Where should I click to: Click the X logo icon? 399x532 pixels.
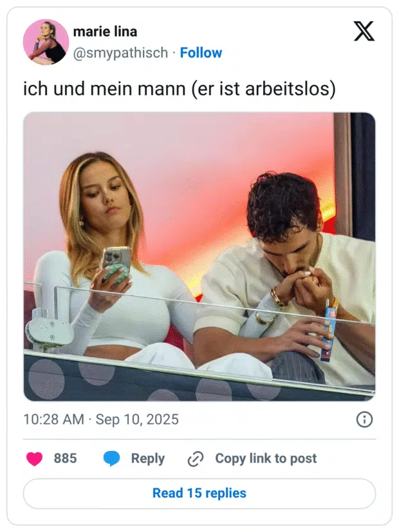pos(364,31)
